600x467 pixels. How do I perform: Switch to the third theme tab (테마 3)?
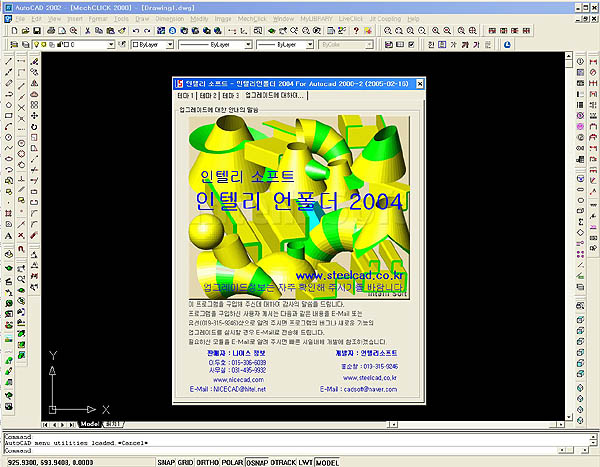(231, 95)
